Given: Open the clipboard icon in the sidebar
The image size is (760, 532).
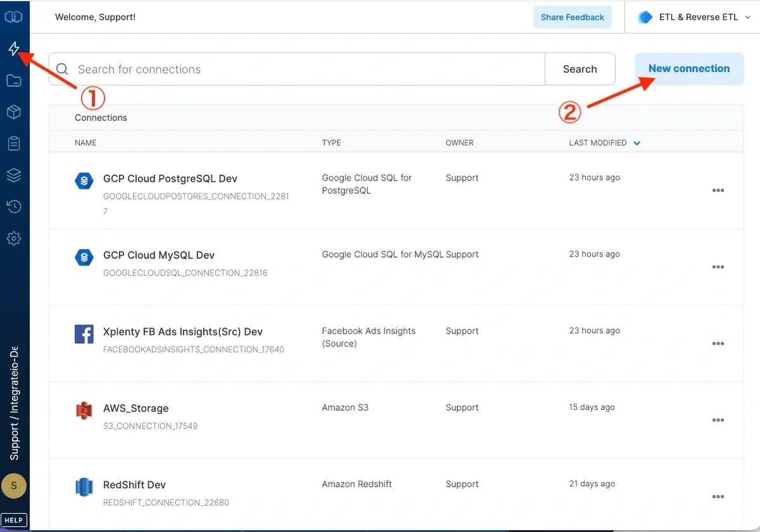Looking at the screenshot, I should coord(14,143).
